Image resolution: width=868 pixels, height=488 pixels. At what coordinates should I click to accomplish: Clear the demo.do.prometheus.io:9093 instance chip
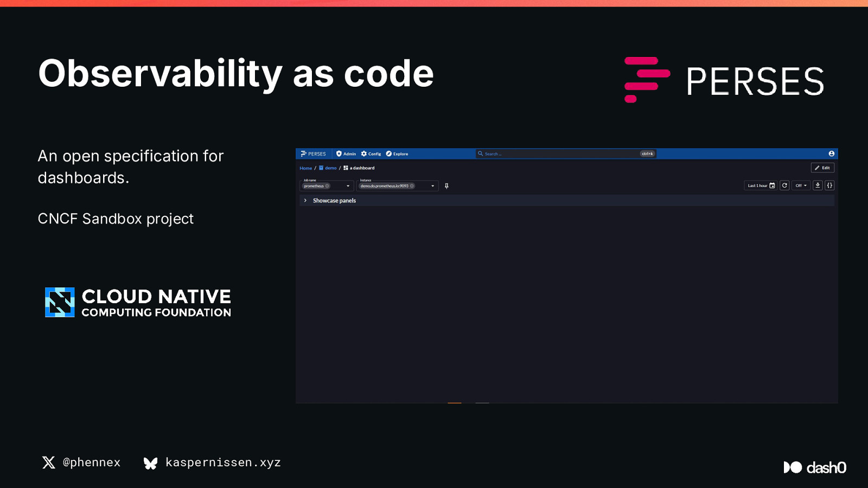point(412,186)
